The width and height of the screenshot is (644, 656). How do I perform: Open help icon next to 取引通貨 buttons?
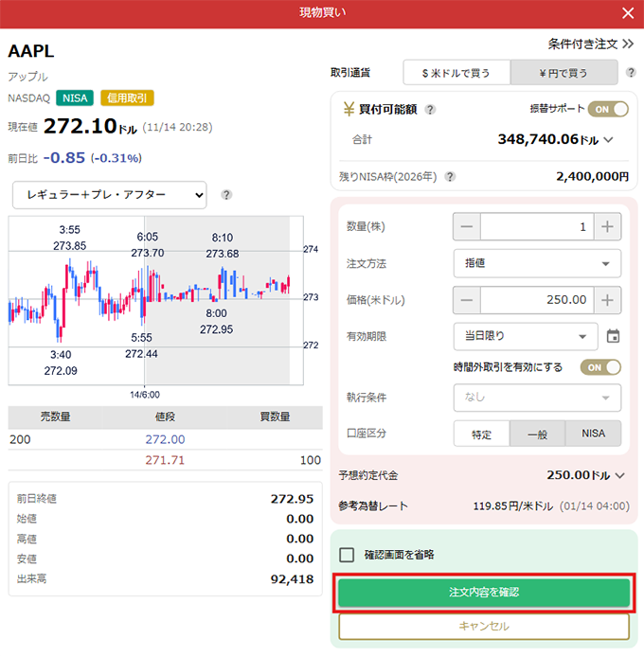point(631,72)
